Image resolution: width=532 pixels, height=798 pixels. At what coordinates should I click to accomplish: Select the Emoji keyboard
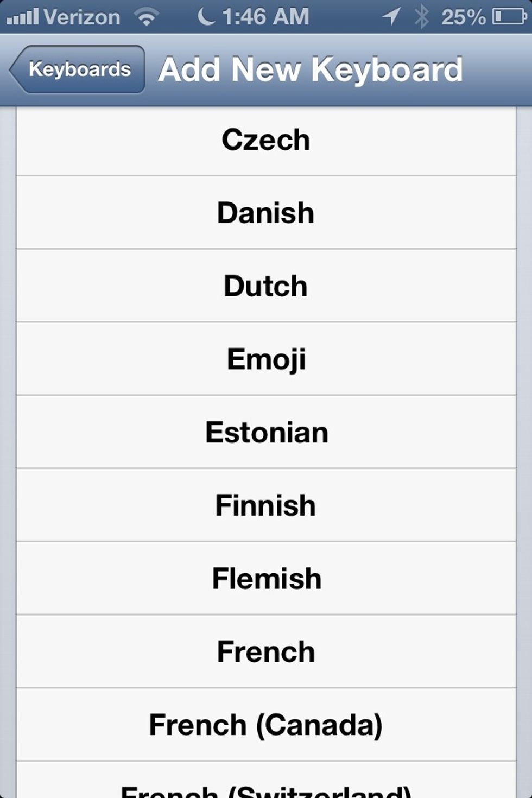point(266,359)
